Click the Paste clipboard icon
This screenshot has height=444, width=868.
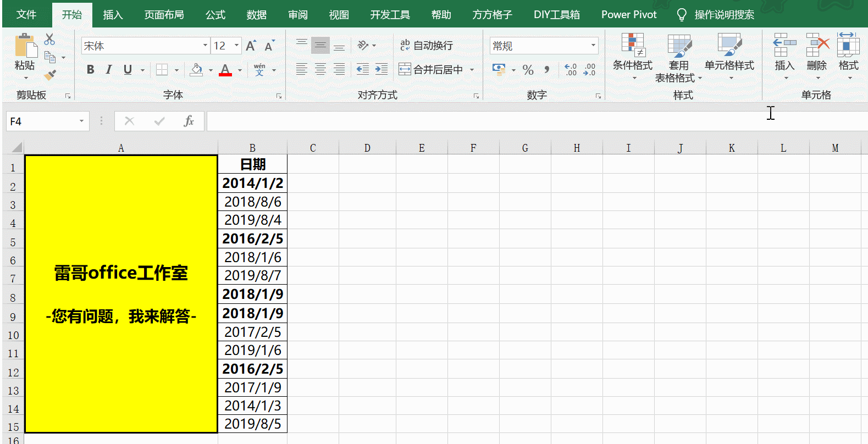tap(25, 45)
